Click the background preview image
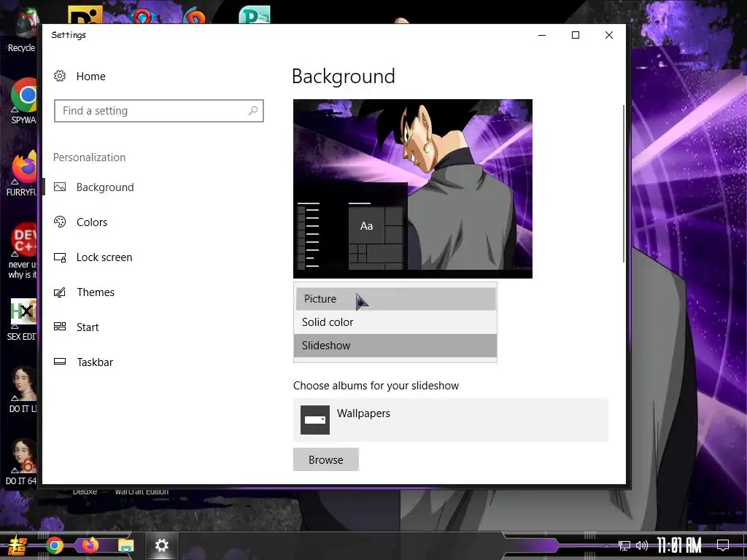Viewport: 747px width, 560px height. pos(413,189)
